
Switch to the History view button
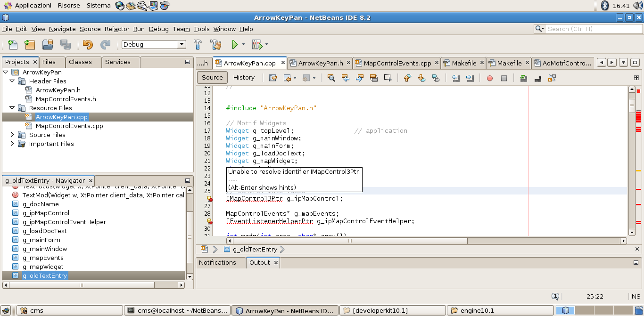pyautogui.click(x=244, y=78)
